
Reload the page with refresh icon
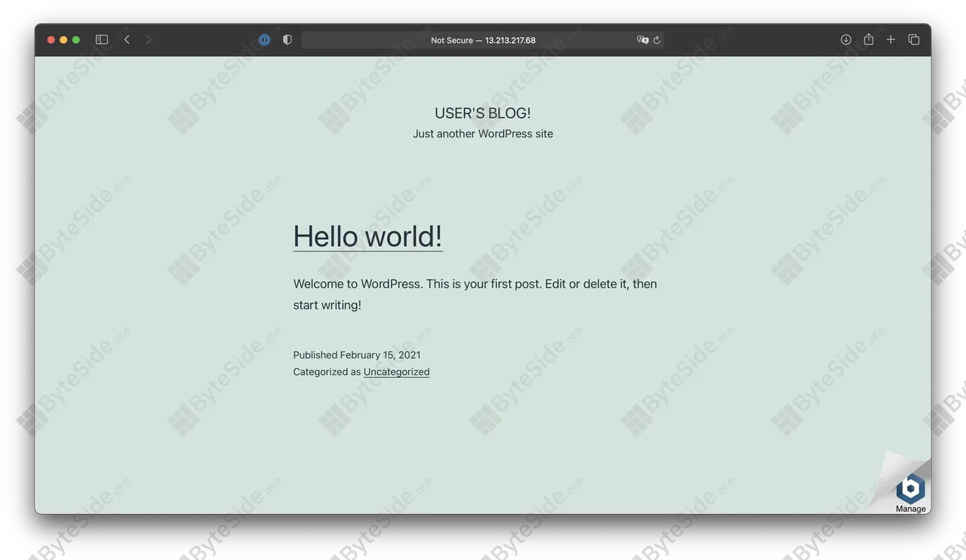coord(657,40)
